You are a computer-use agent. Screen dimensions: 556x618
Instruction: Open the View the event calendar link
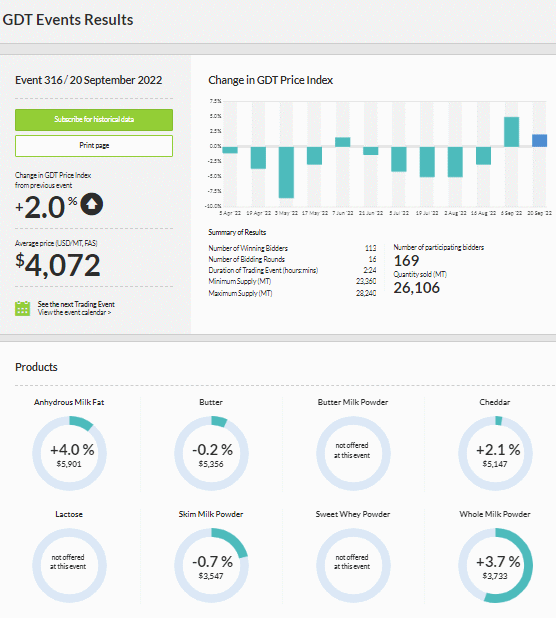click(x=74, y=313)
